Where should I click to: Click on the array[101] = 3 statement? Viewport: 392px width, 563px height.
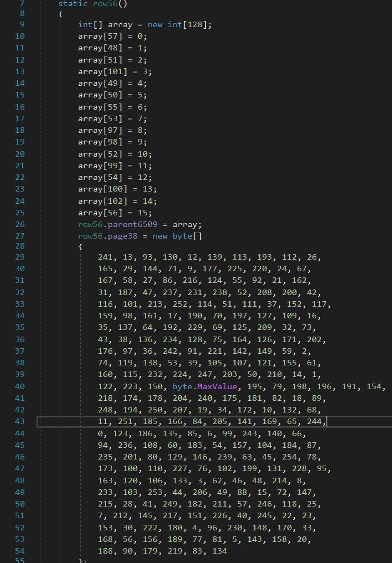click(x=114, y=71)
